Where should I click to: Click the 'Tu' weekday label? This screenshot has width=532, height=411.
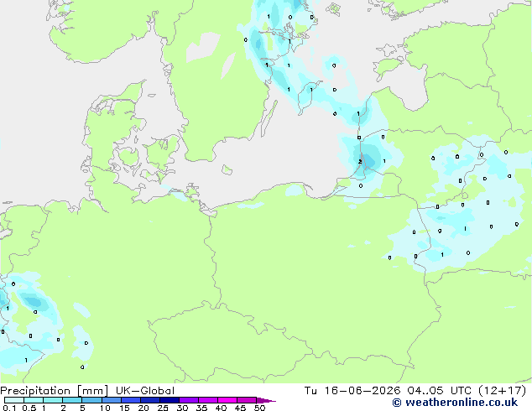310,391
